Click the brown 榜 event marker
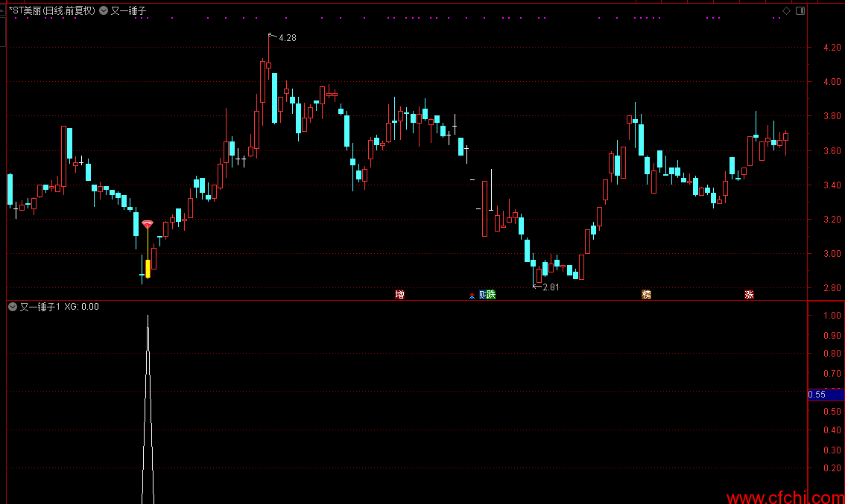 [646, 295]
